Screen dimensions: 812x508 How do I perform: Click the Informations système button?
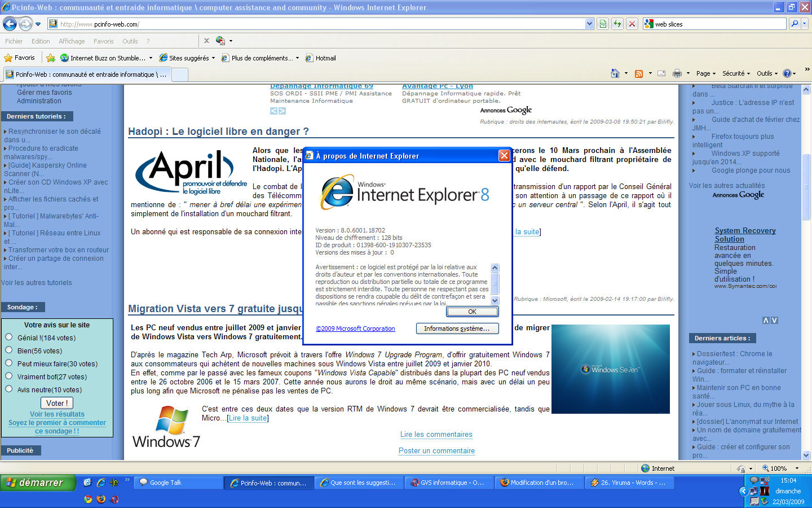[x=457, y=329]
